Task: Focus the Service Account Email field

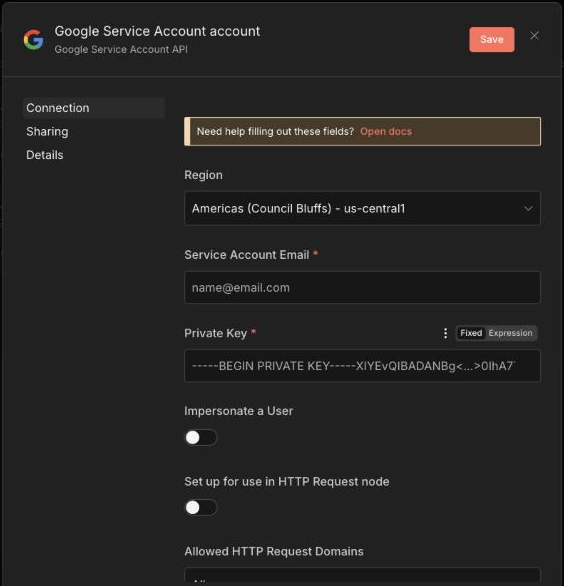Action: click(362, 287)
